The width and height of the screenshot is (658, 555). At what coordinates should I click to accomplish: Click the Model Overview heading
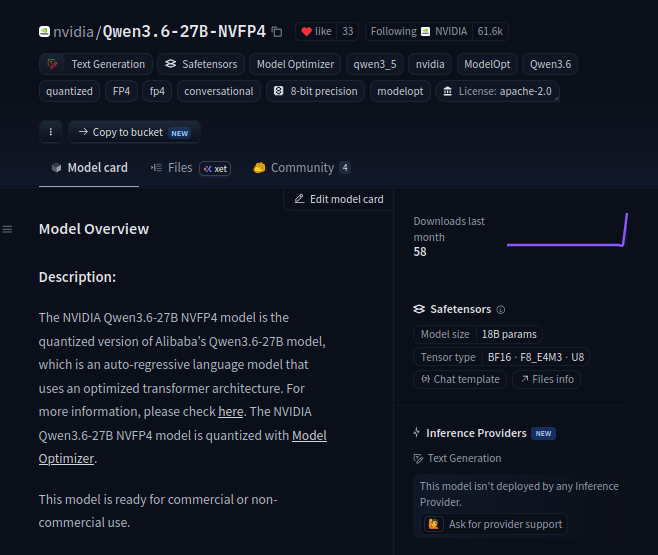click(x=94, y=229)
